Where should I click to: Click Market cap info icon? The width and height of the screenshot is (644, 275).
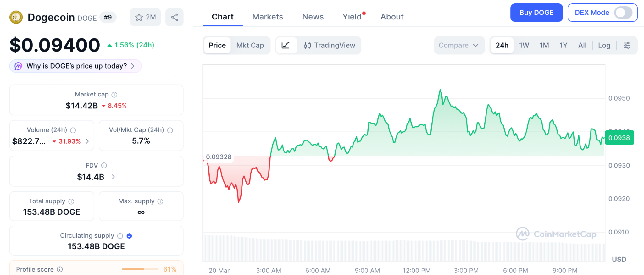coord(114,95)
